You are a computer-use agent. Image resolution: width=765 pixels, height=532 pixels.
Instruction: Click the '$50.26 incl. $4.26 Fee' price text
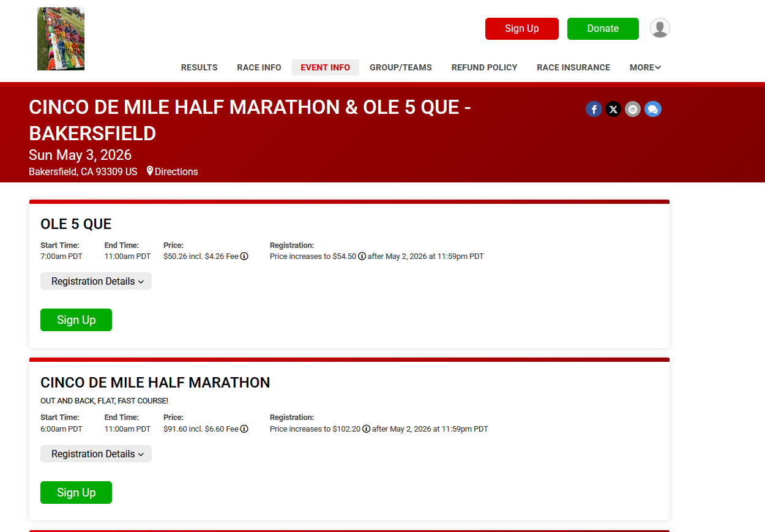point(201,257)
